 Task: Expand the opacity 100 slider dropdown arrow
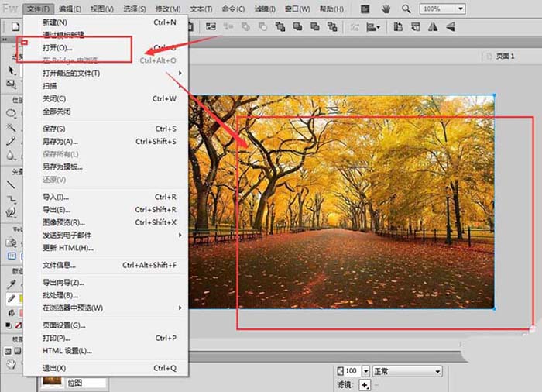click(x=365, y=371)
